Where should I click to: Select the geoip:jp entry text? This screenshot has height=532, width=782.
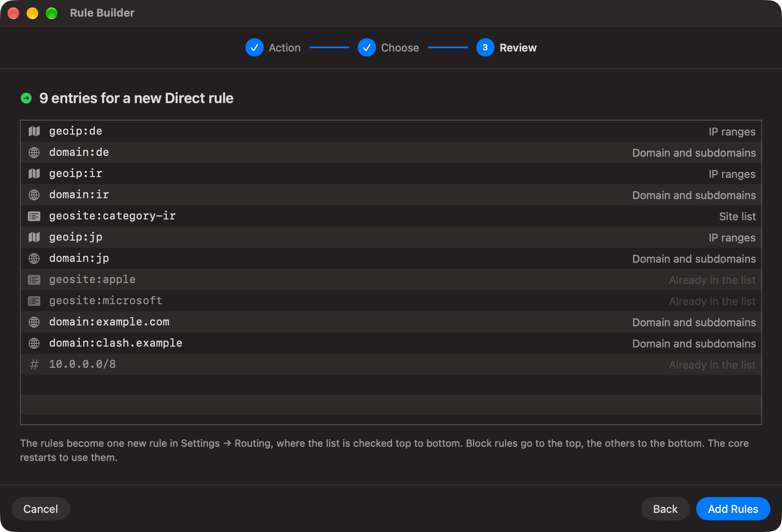(76, 237)
